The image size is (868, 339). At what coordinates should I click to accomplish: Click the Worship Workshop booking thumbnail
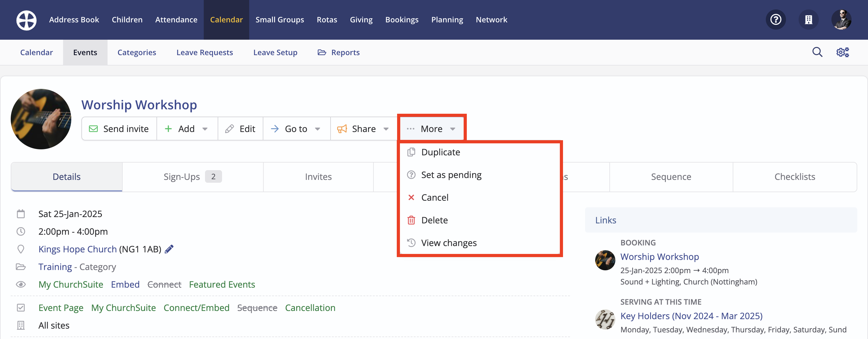pyautogui.click(x=605, y=260)
